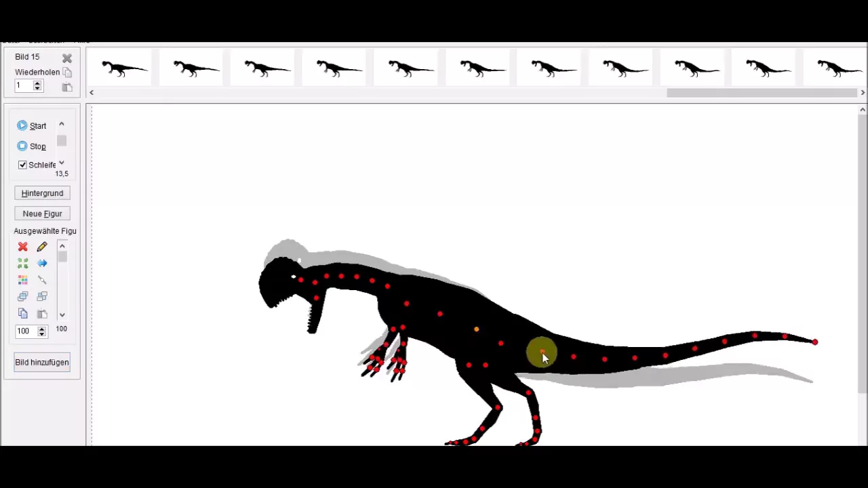Raise the selected figure to the front
The width and height of the screenshot is (868, 488).
[x=23, y=297]
